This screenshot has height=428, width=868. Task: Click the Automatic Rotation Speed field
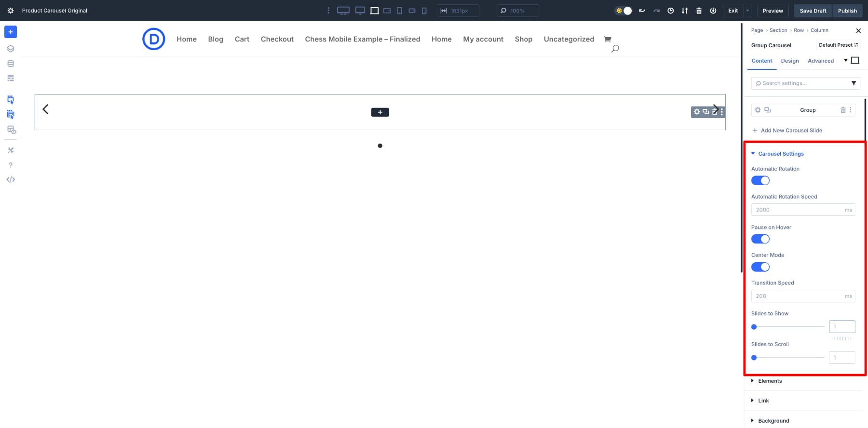803,210
